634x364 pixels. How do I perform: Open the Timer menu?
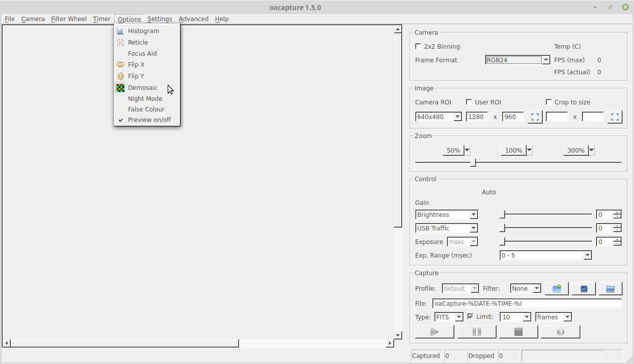pos(102,19)
